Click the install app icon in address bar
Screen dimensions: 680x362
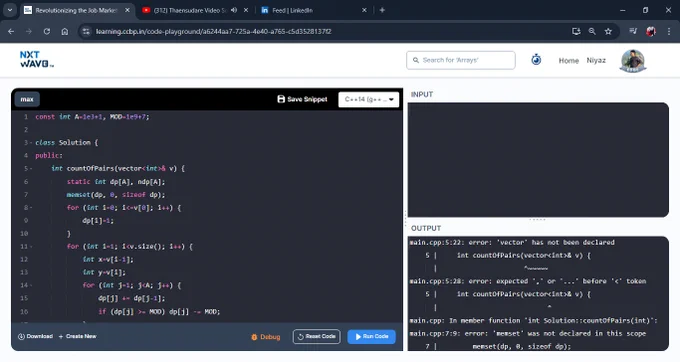(576, 31)
